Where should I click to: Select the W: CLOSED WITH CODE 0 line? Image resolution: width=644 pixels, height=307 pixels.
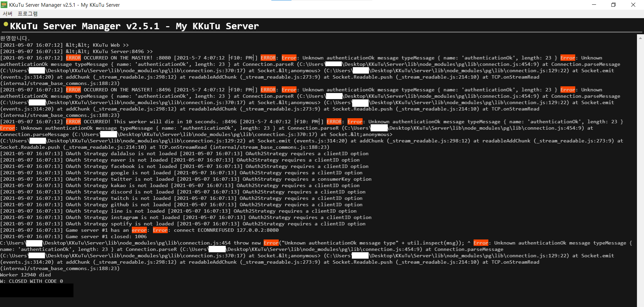pyautogui.click(x=31, y=281)
